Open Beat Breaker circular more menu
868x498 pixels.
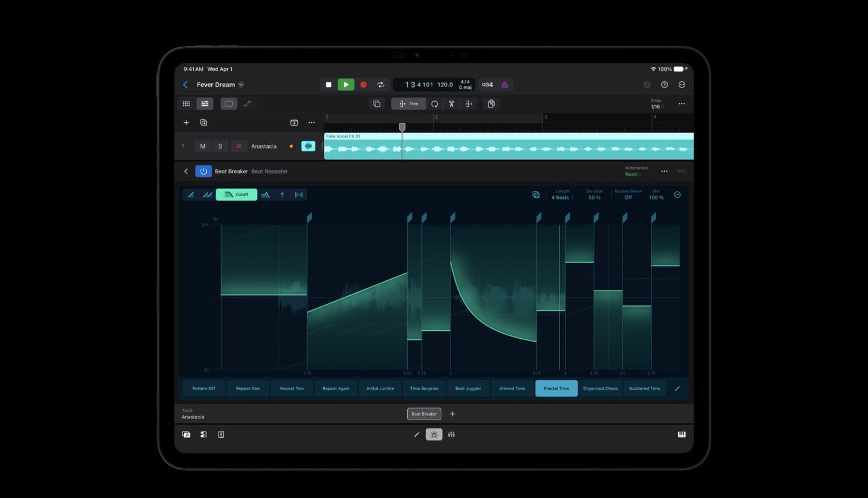coord(677,194)
